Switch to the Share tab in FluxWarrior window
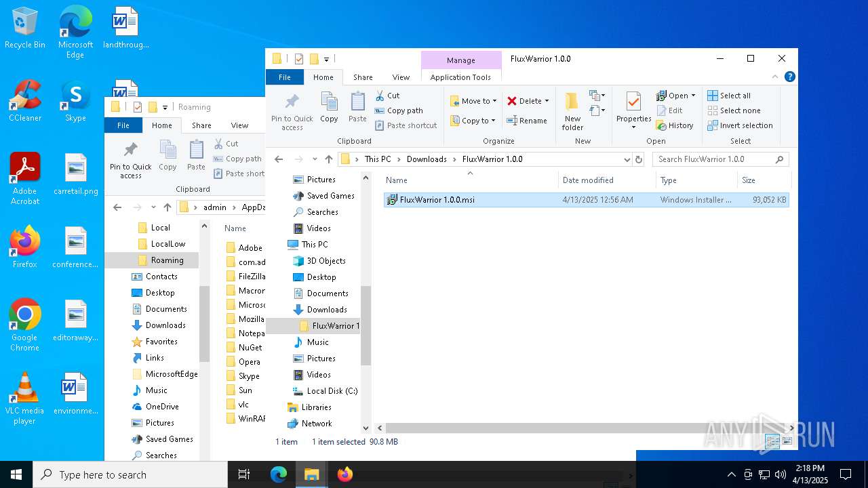Viewport: 868px width, 488px height. pos(363,77)
